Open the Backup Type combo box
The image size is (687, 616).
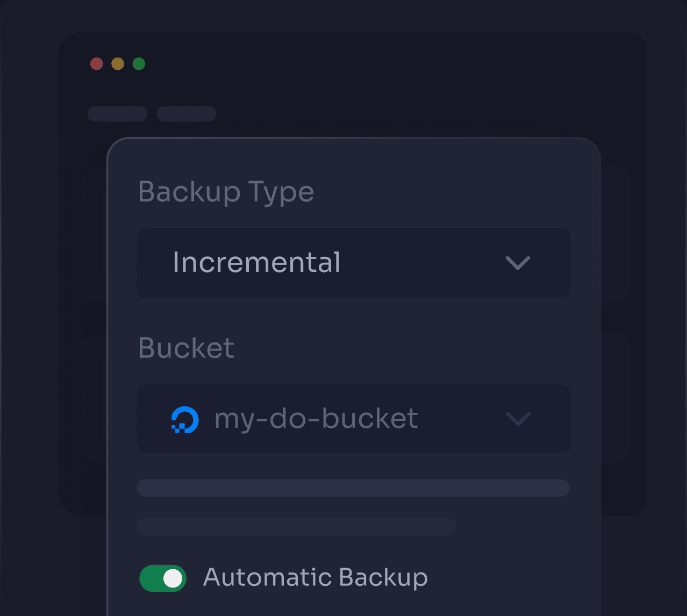click(353, 263)
